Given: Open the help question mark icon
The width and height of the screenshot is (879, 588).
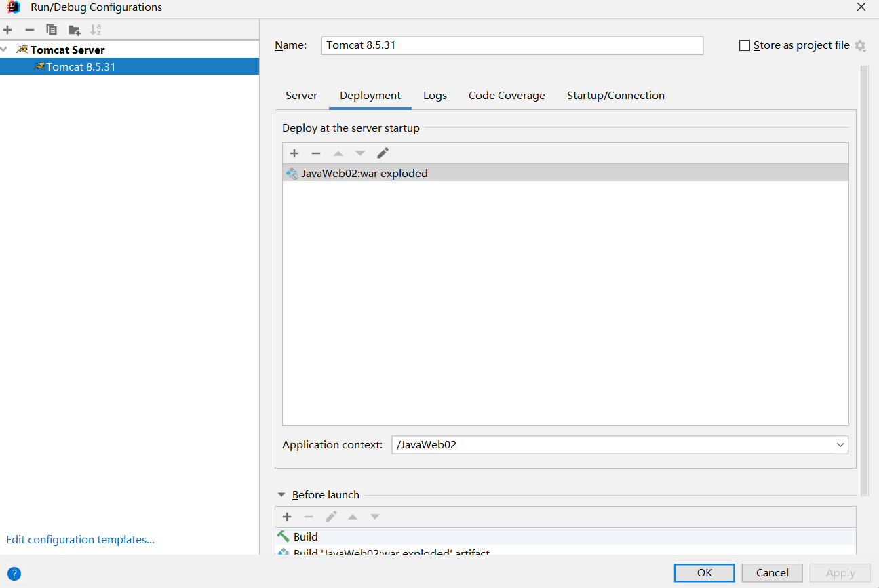Looking at the screenshot, I should point(14,574).
